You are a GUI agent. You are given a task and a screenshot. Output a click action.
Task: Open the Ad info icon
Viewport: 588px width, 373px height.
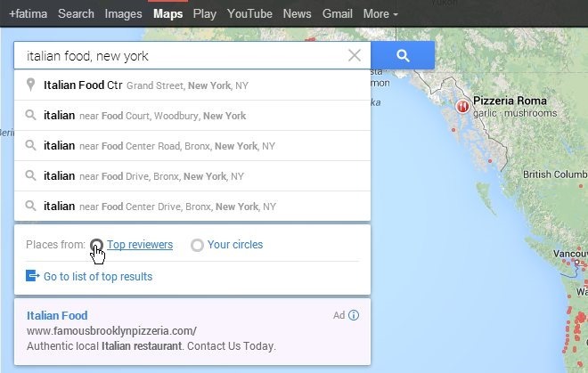pyautogui.click(x=354, y=315)
